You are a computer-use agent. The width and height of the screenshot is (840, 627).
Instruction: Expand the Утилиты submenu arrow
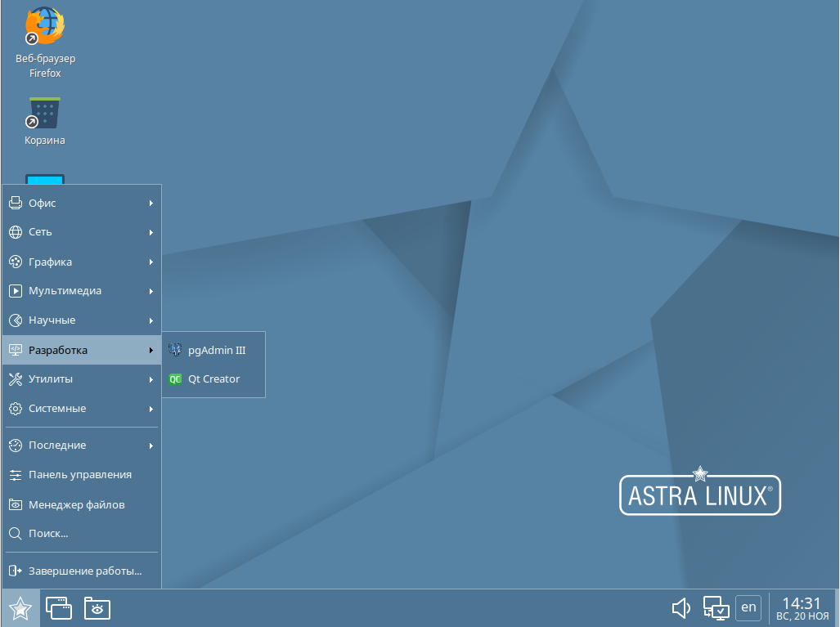151,379
